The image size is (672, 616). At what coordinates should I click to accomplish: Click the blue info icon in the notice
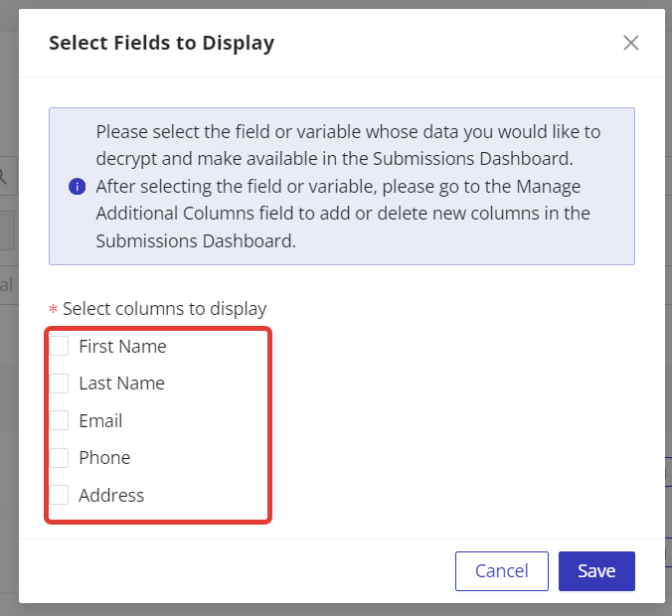77,187
